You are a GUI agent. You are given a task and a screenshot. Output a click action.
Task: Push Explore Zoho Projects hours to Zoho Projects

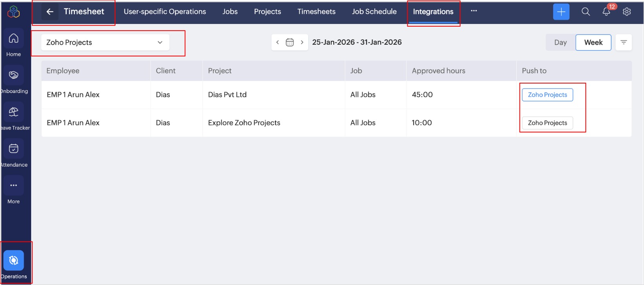pos(547,123)
